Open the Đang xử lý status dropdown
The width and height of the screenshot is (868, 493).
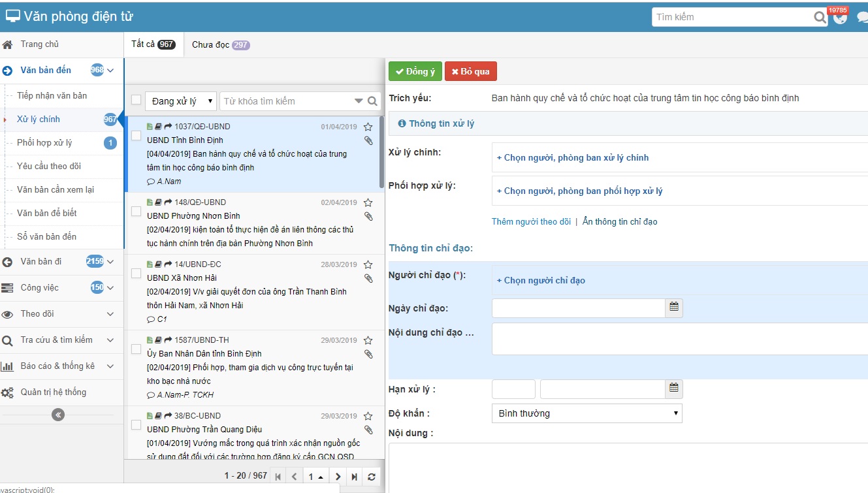tap(181, 101)
